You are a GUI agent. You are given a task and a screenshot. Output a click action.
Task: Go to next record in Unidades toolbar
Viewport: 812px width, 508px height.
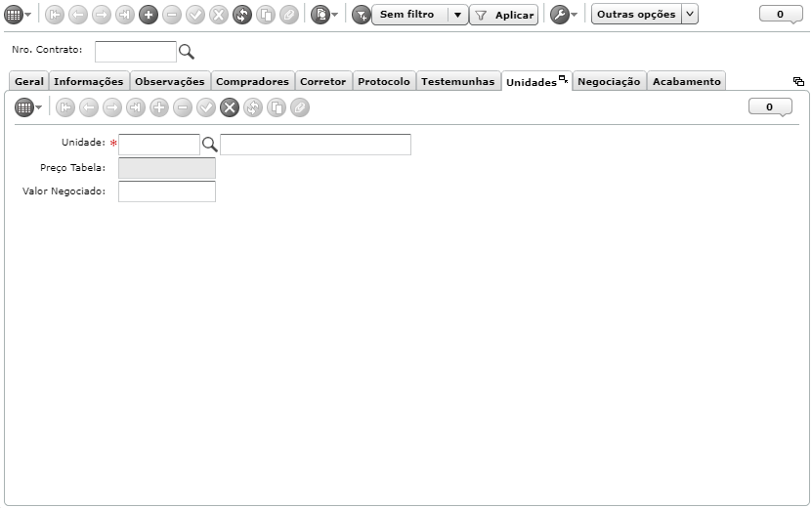point(111,107)
